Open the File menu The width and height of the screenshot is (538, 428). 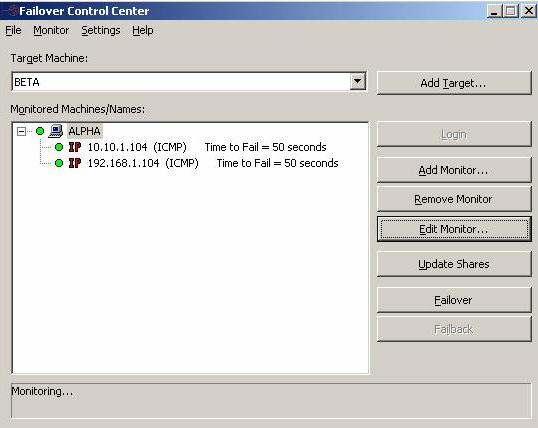click(x=13, y=31)
